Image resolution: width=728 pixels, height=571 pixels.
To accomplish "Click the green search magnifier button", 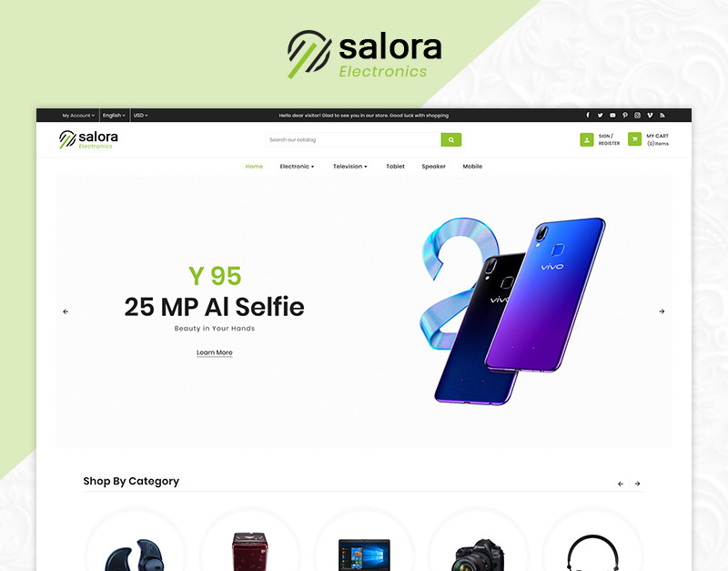I will (450, 140).
